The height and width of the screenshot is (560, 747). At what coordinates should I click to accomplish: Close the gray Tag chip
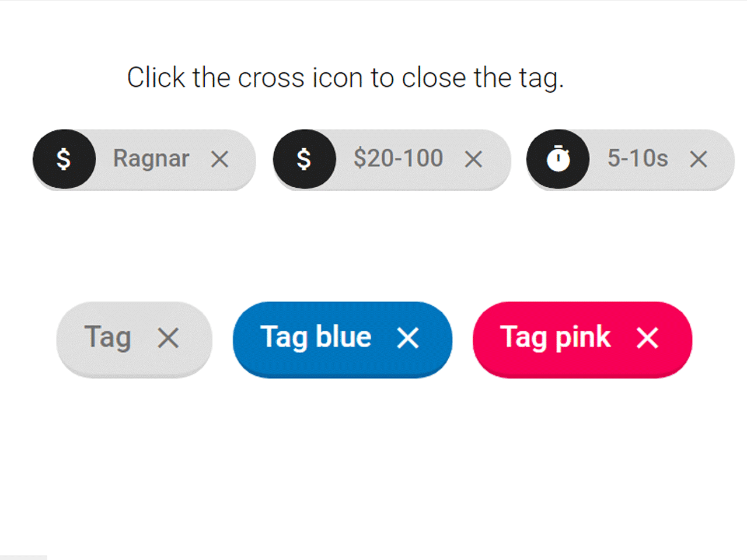(168, 338)
